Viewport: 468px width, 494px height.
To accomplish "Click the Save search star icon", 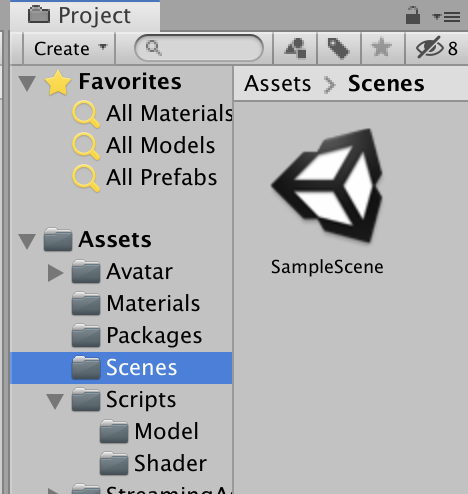I will point(381,47).
